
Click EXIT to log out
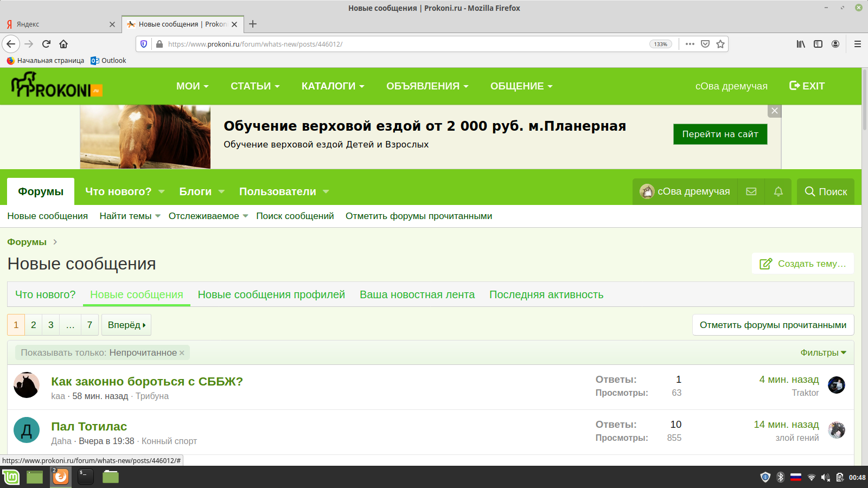point(807,86)
